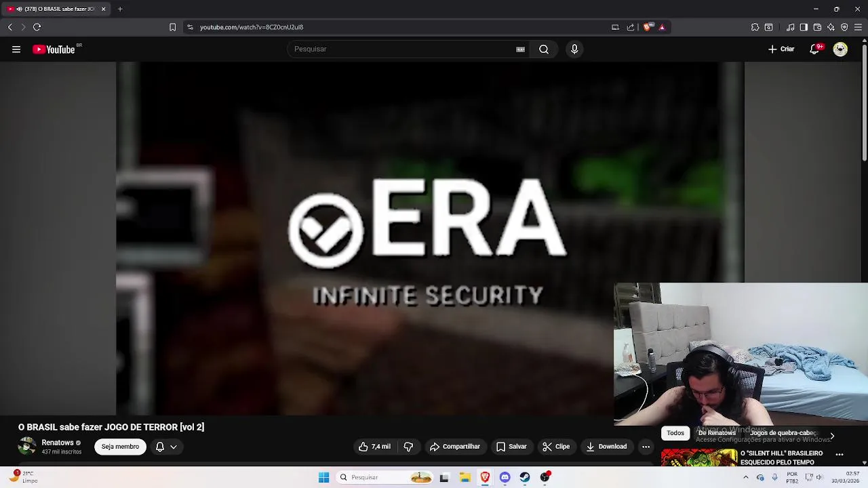Like the video with 7,4 mil

pyautogui.click(x=374, y=447)
